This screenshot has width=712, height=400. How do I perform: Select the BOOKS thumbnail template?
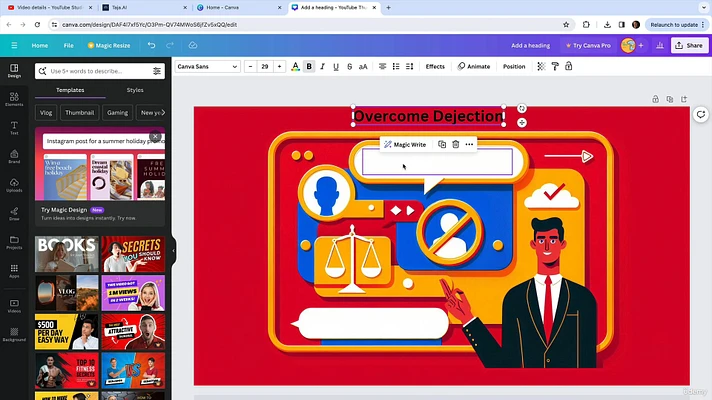pyautogui.click(x=66, y=255)
